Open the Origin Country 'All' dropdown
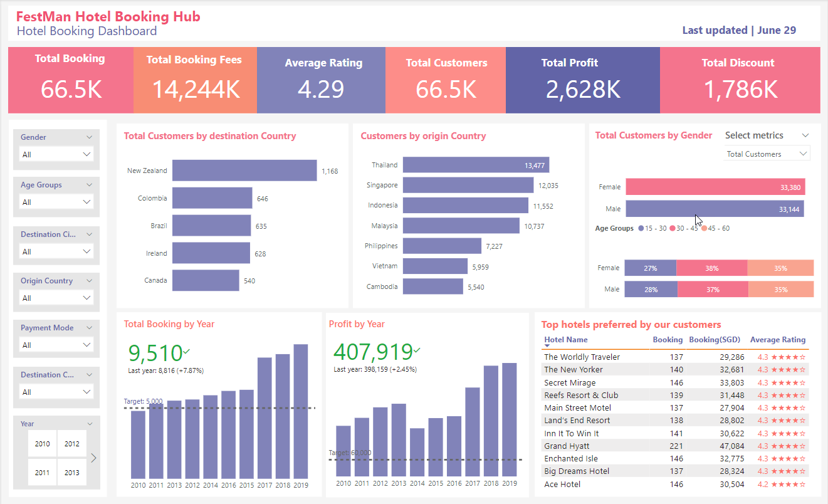Image resolution: width=828 pixels, height=504 pixels. click(x=56, y=298)
